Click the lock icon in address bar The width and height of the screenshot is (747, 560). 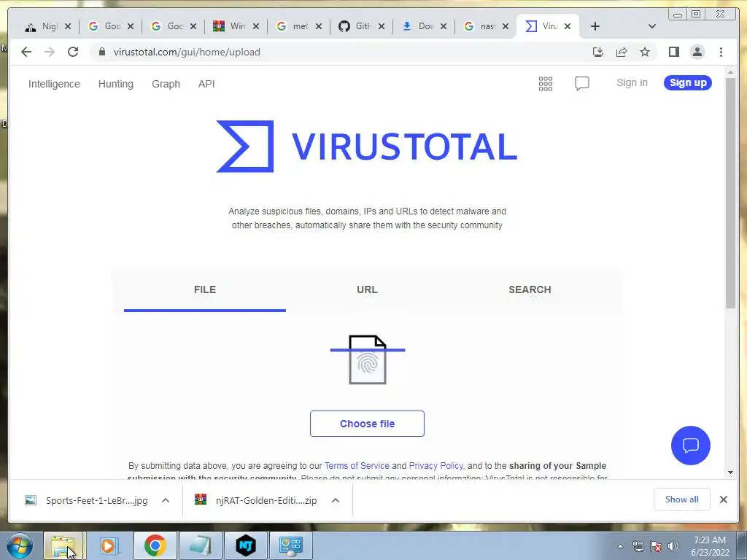click(101, 52)
